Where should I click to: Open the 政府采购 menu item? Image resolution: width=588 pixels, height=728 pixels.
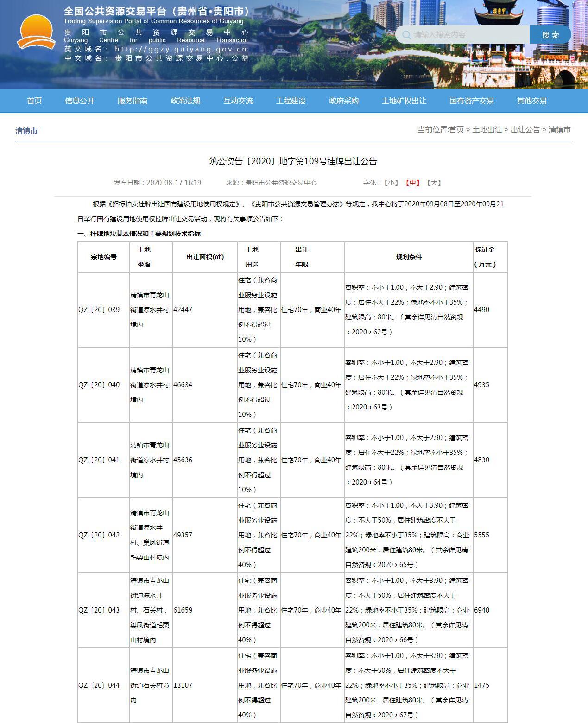pyautogui.click(x=344, y=101)
